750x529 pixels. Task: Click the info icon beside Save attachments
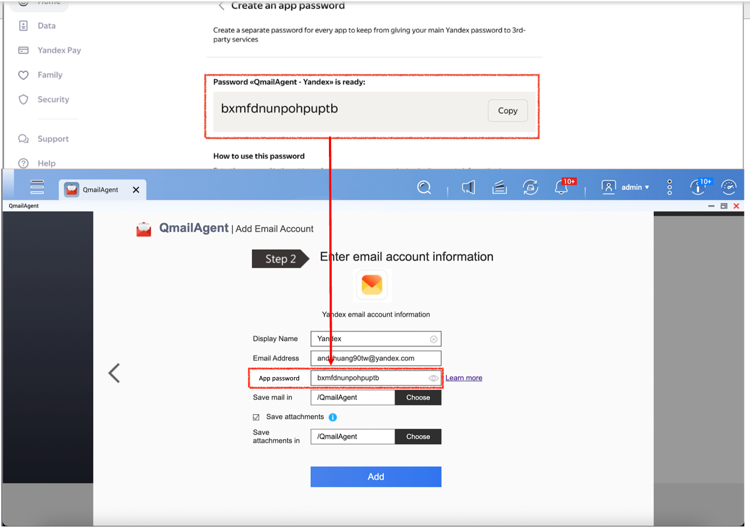click(333, 417)
